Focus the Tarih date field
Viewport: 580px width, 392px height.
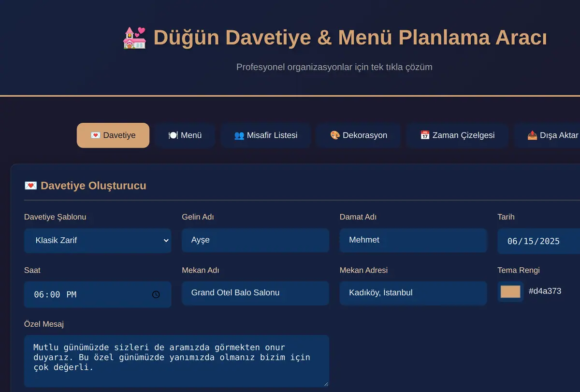click(539, 241)
